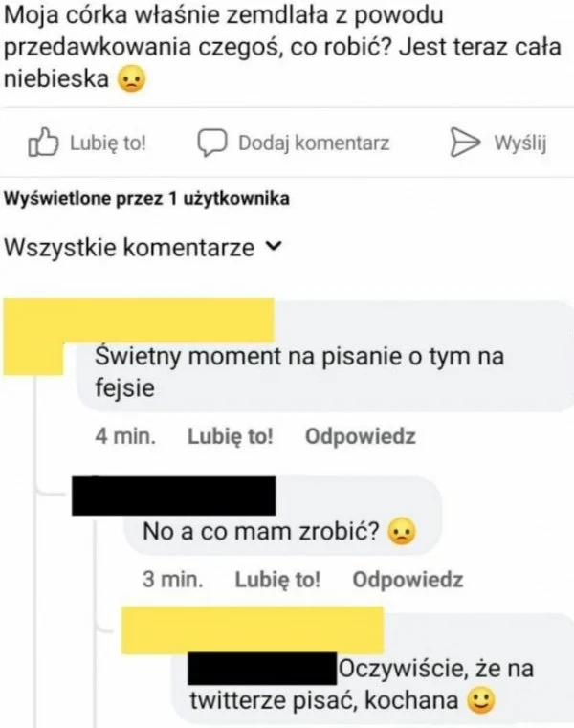574x728 pixels.
Task: Open the '3 min.' comment timestamp
Action: [173, 580]
